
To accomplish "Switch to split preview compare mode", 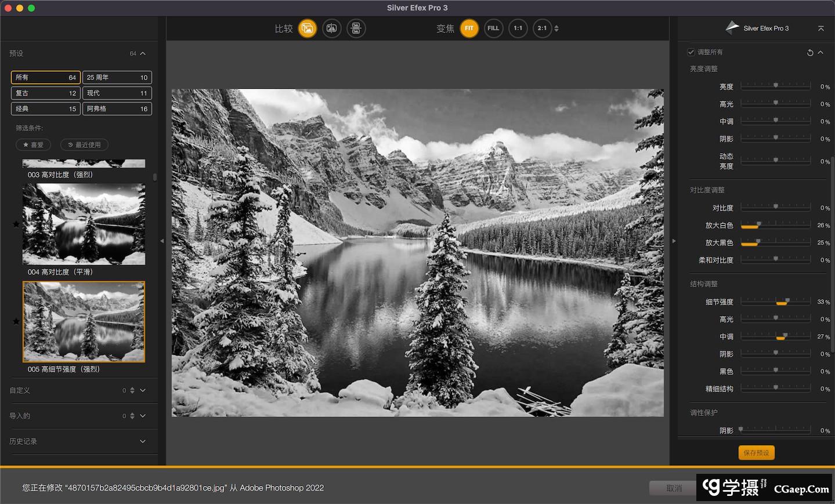I will point(331,28).
